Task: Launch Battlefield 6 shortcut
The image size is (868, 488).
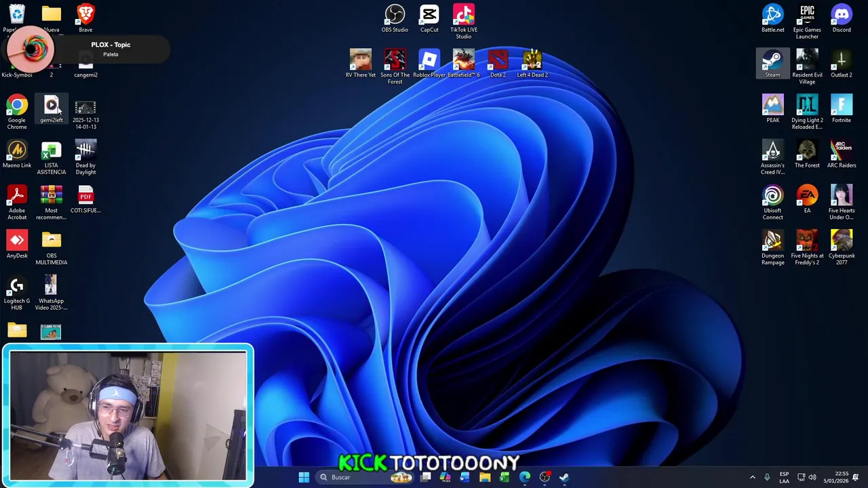Action: point(464,64)
